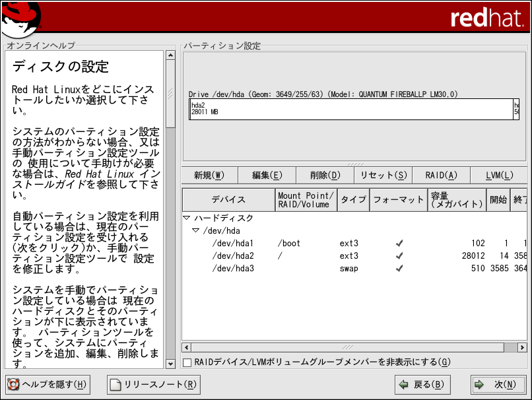
Task: Collapse the /dev/hda tree node
Action: pos(196,230)
